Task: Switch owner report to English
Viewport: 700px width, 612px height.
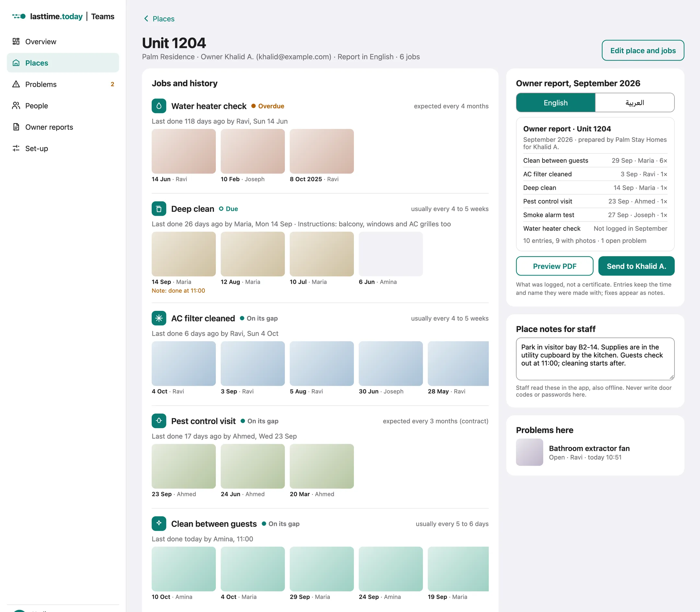Action: pos(556,103)
